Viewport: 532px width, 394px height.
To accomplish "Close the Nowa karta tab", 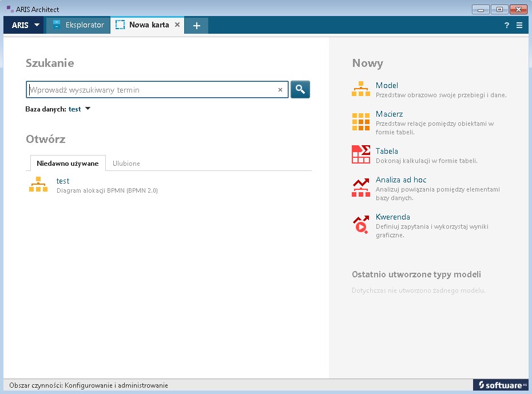I will [177, 25].
